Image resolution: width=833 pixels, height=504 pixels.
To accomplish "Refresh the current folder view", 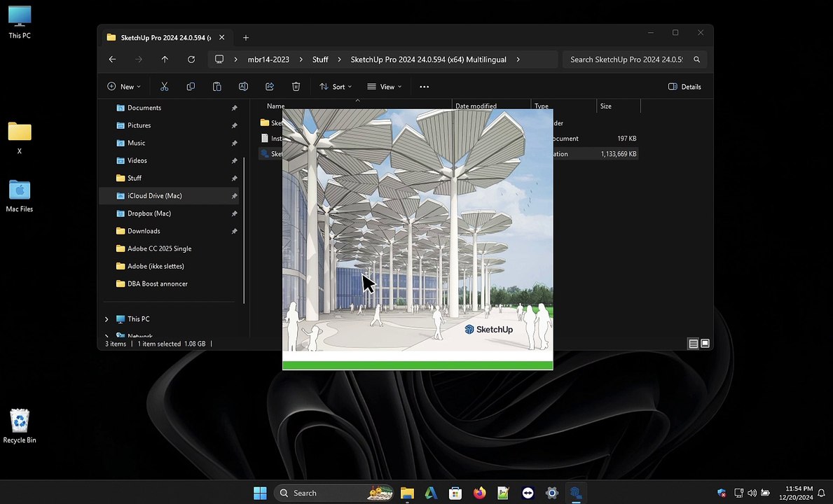I will point(191,59).
